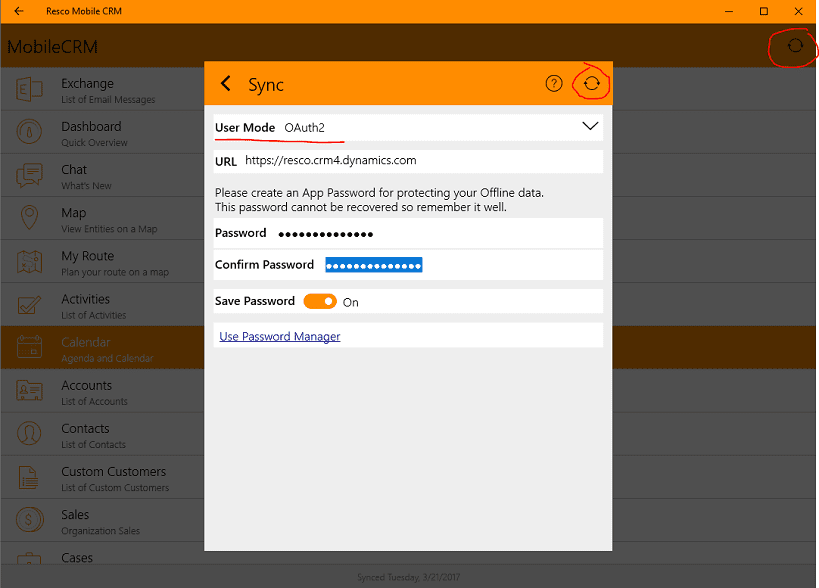Click the 'Organization Sales' subtitle

(x=100, y=531)
